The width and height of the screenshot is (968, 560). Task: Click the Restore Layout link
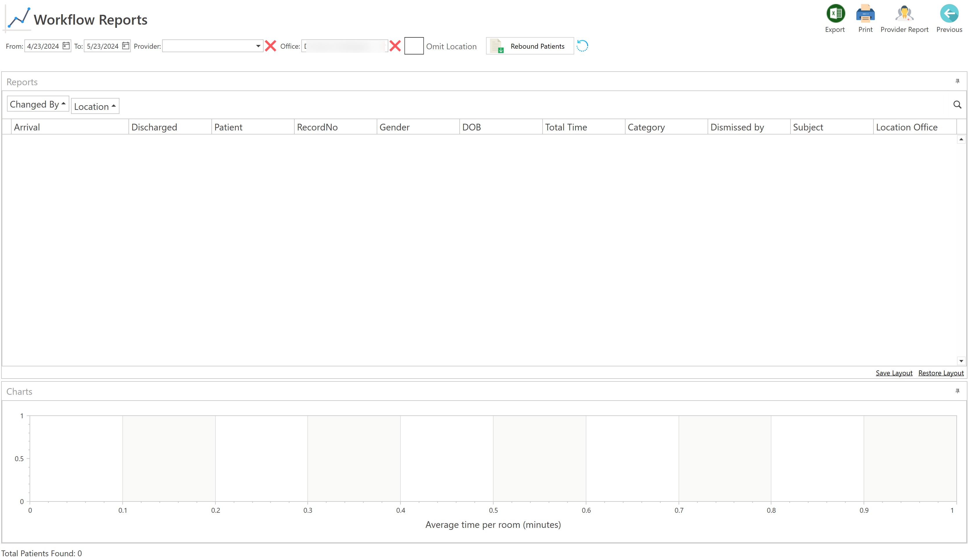point(940,373)
